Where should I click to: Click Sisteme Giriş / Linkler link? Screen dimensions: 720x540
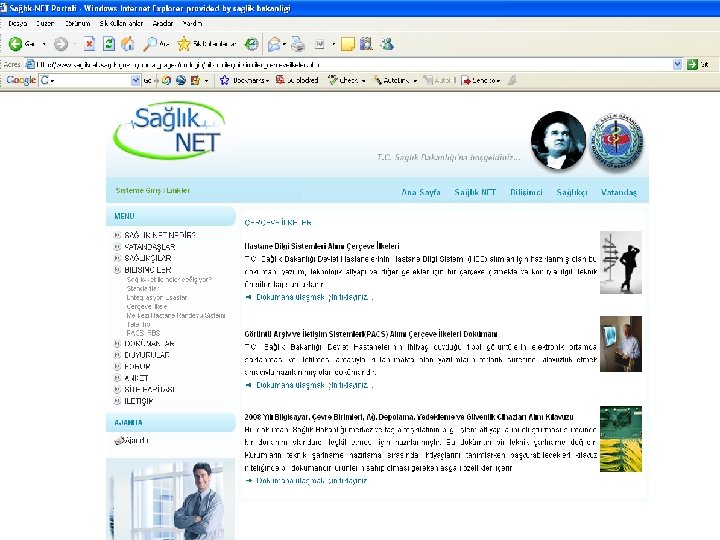(152, 191)
